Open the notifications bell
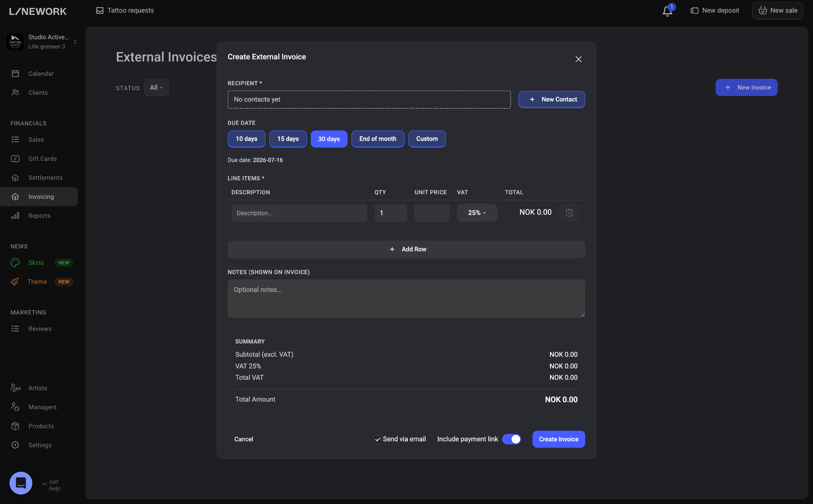This screenshot has height=504, width=813. pyautogui.click(x=667, y=11)
